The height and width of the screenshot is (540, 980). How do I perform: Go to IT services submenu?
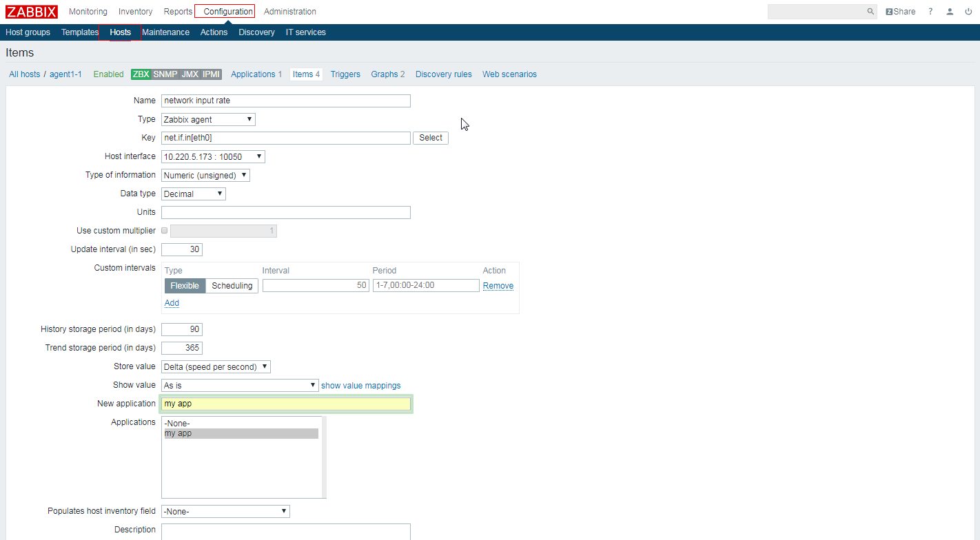pyautogui.click(x=306, y=32)
